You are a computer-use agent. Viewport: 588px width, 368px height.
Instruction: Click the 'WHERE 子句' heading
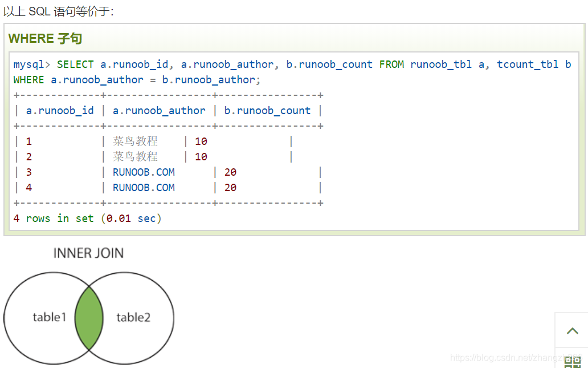[45, 38]
